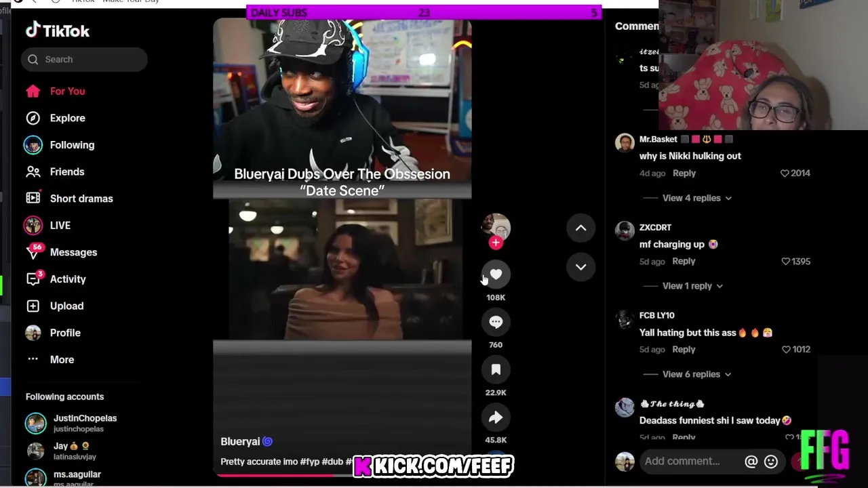Seek using the video progress bar
The height and width of the screenshot is (488, 868).
tap(342, 474)
